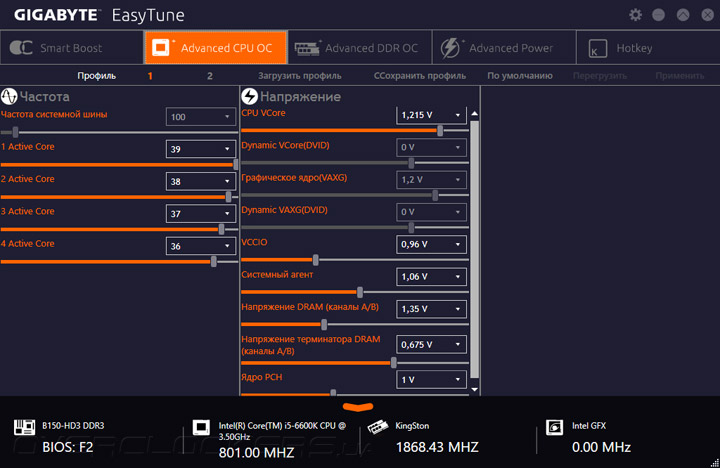Open the Системный агент 1,06 V dropdown
Viewport: 720px width, 468px height.
click(431, 276)
